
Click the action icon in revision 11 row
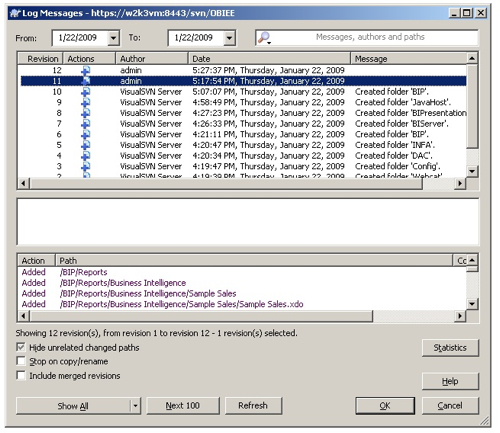86,81
